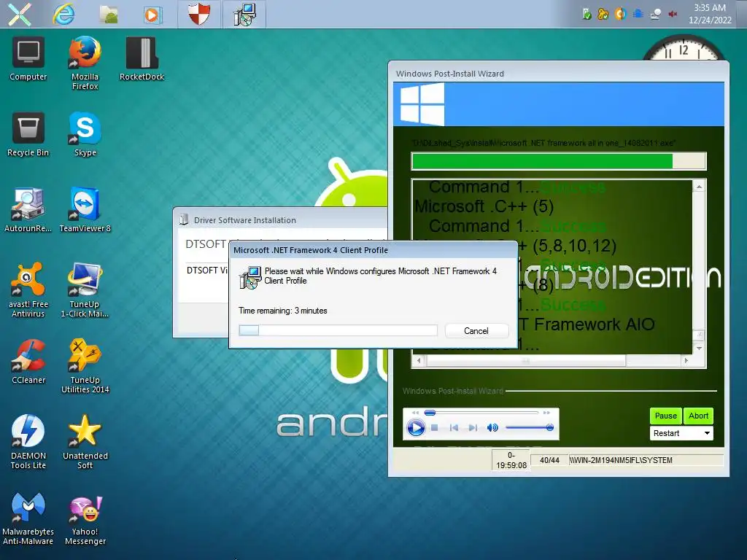Image resolution: width=747 pixels, height=560 pixels.
Task: Open the Recycle Bin
Action: [28, 134]
